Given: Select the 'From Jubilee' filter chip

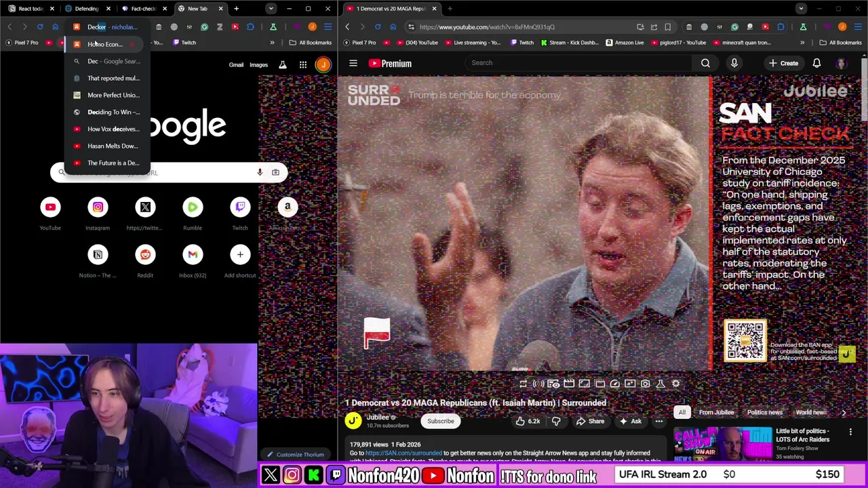Looking at the screenshot, I should click(716, 412).
